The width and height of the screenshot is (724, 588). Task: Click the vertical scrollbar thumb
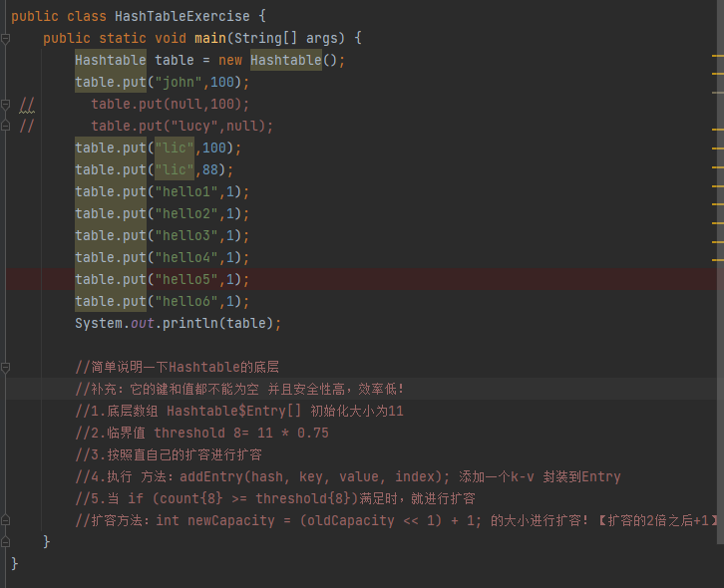(x=720, y=272)
